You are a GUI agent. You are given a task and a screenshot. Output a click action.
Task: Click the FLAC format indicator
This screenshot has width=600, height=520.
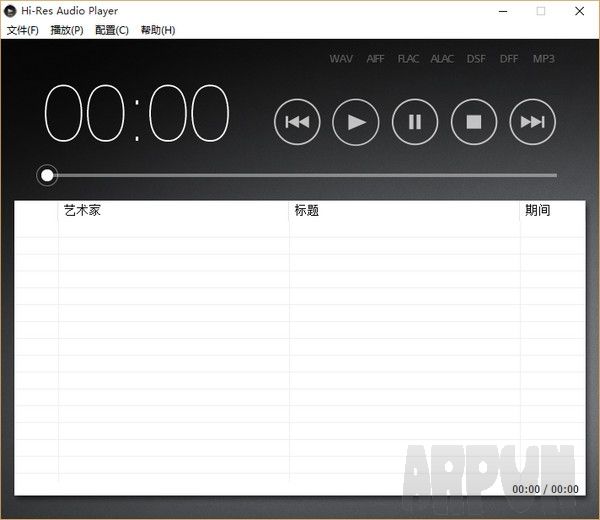[408, 59]
